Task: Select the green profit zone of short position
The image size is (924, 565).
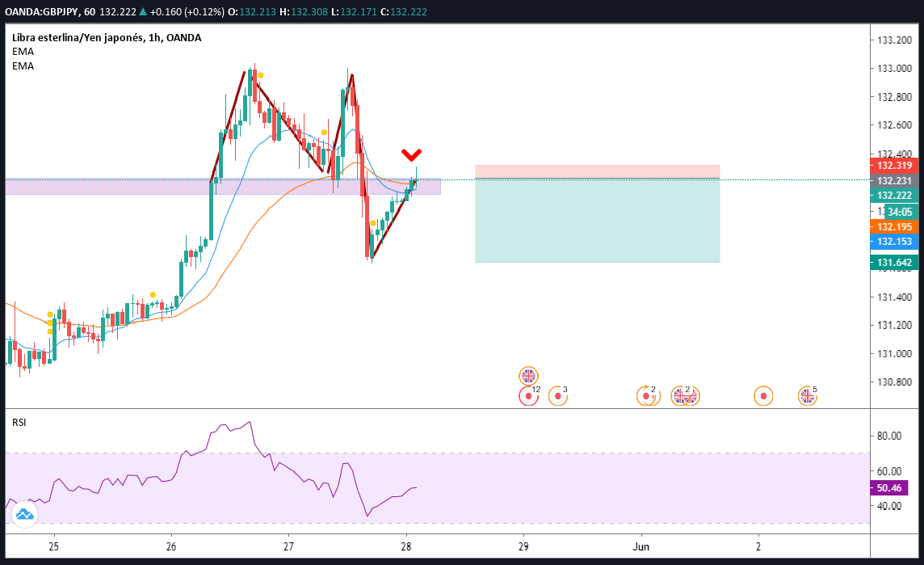Action: tap(597, 221)
